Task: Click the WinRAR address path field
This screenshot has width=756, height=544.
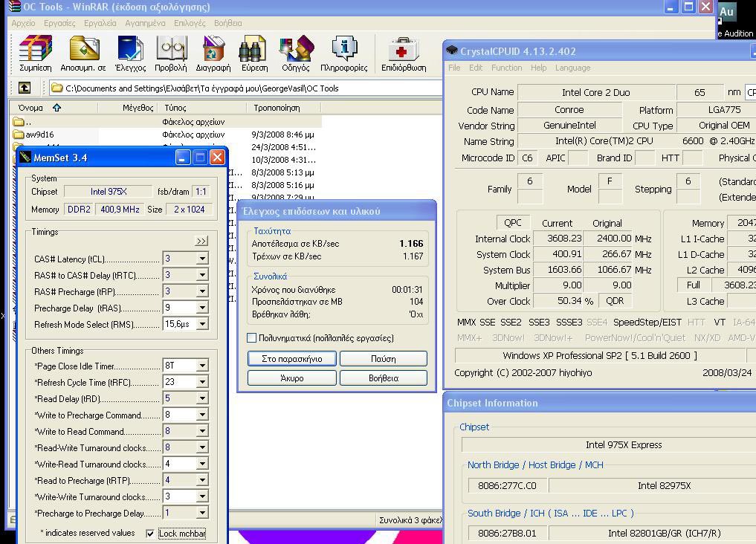Action: tap(245, 88)
